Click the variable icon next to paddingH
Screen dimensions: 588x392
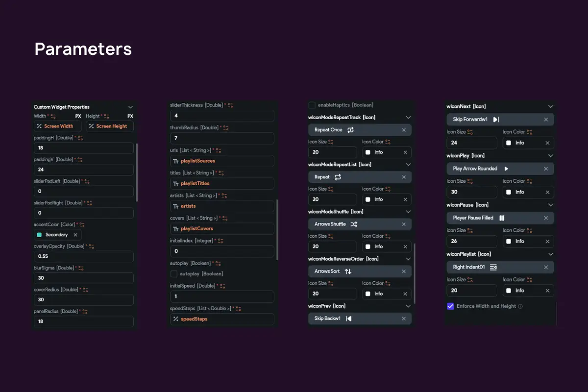point(79,138)
